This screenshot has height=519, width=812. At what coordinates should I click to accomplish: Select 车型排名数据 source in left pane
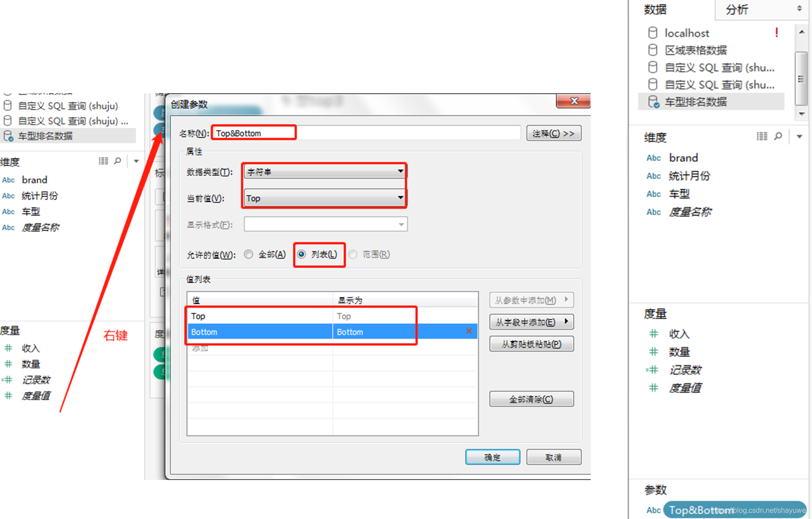coord(68,136)
